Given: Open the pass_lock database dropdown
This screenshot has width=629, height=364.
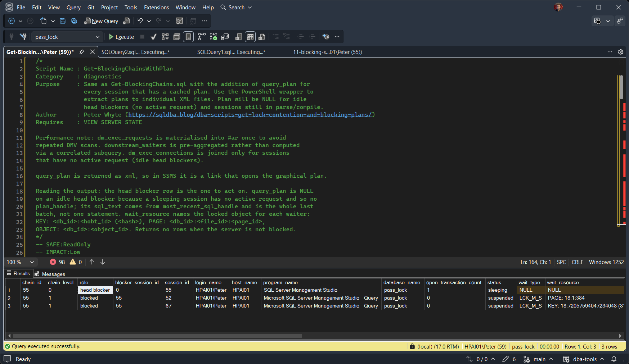Looking at the screenshot, I should 97,37.
